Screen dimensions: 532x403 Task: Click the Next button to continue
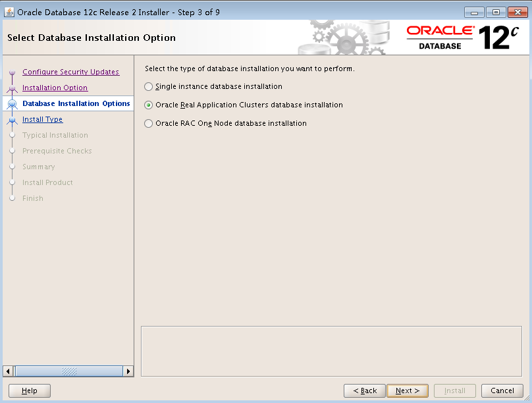(x=407, y=390)
